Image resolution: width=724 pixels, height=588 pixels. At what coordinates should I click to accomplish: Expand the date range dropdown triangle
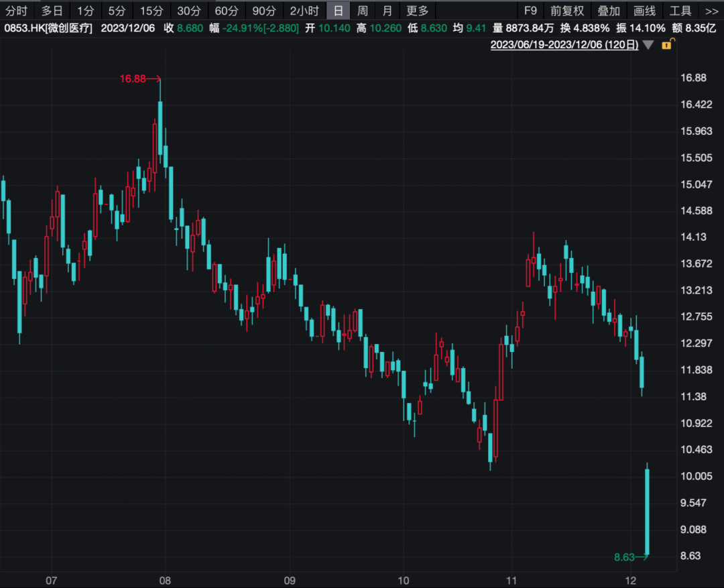pos(648,45)
